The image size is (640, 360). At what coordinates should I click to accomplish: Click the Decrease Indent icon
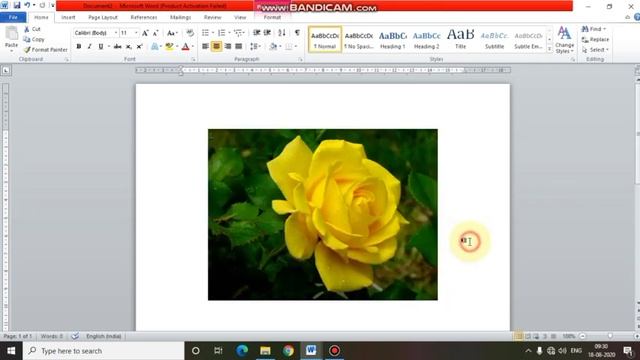256,33
